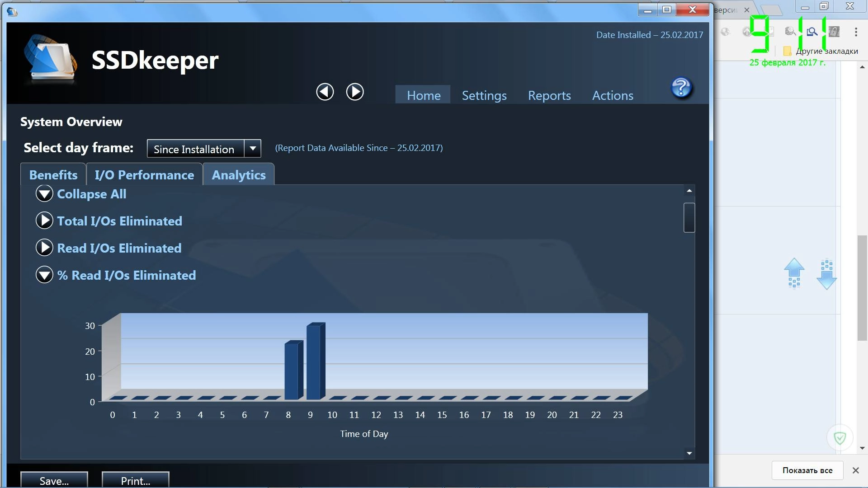This screenshot has width=868, height=488.
Task: Click the green shield icon in browser
Action: 840,437
